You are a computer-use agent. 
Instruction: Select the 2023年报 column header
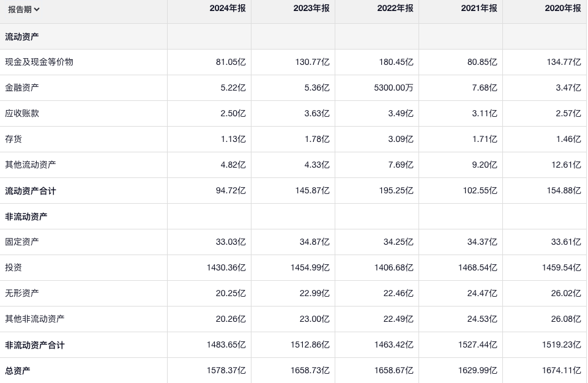pos(311,9)
